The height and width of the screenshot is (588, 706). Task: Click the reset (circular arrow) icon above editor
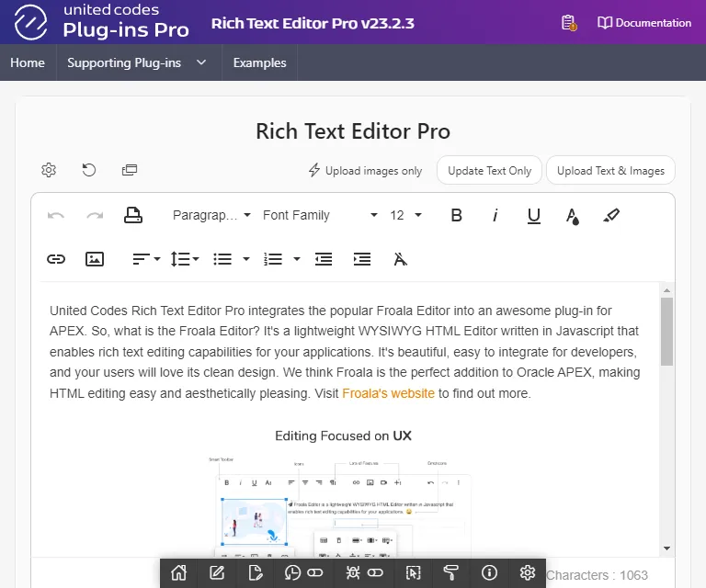(x=89, y=170)
